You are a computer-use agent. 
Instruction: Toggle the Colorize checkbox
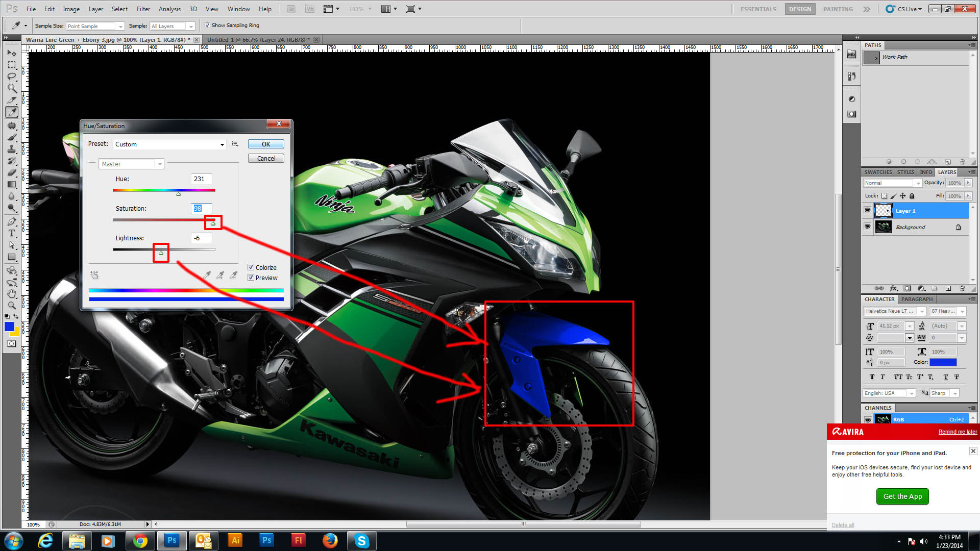click(251, 267)
